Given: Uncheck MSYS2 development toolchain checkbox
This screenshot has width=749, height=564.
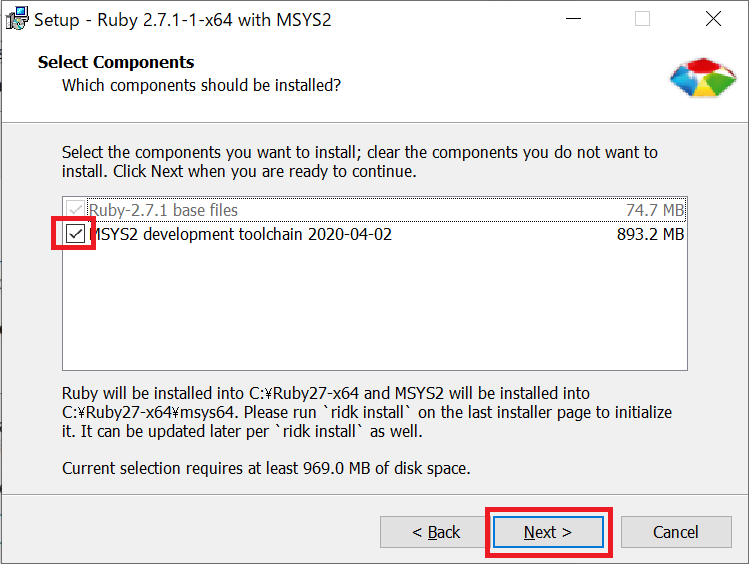Looking at the screenshot, I should point(75,234).
